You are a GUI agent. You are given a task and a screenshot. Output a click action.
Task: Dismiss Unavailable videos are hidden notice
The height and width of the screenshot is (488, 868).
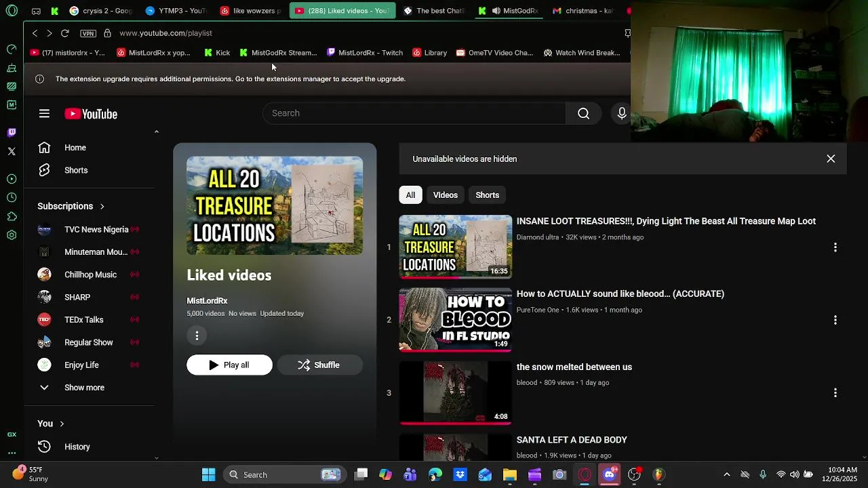coord(831,159)
